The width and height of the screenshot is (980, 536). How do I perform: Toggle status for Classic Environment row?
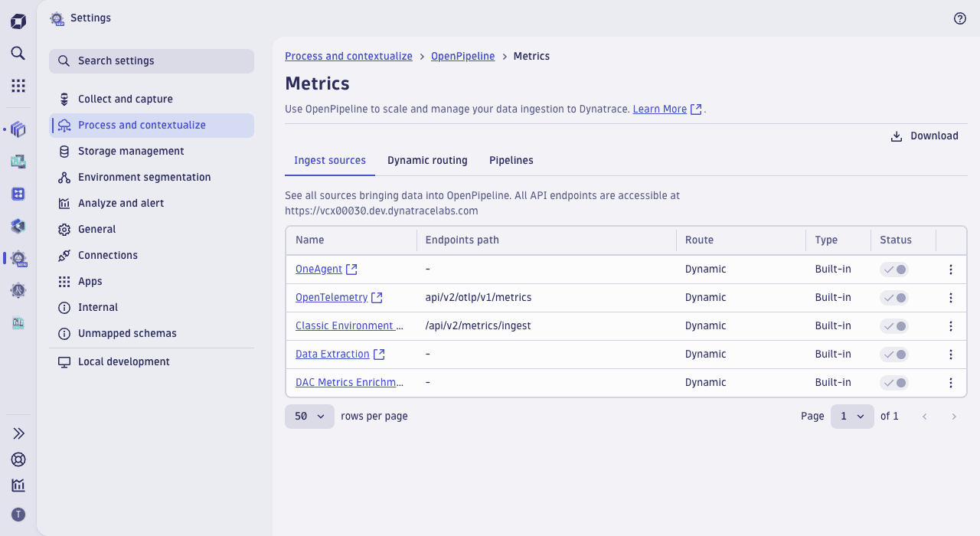(x=894, y=326)
